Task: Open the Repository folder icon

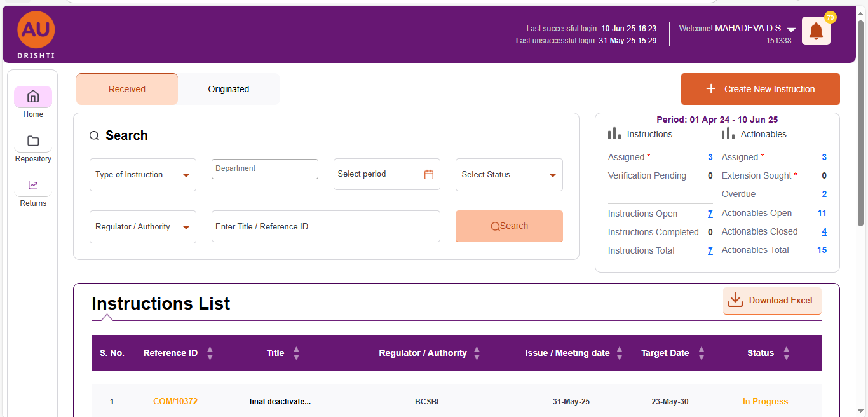Action: coord(33,141)
